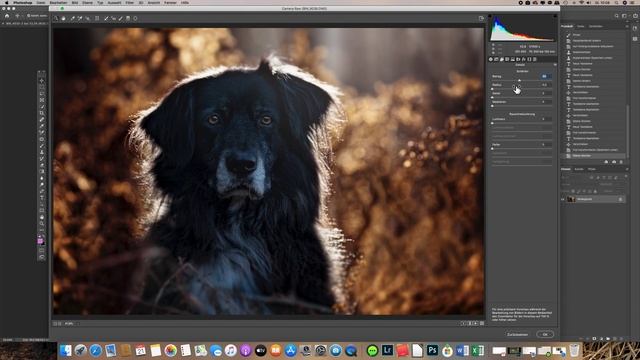Switch to the Protokoll tab
Screen dimensions: 640x360
(567, 26)
